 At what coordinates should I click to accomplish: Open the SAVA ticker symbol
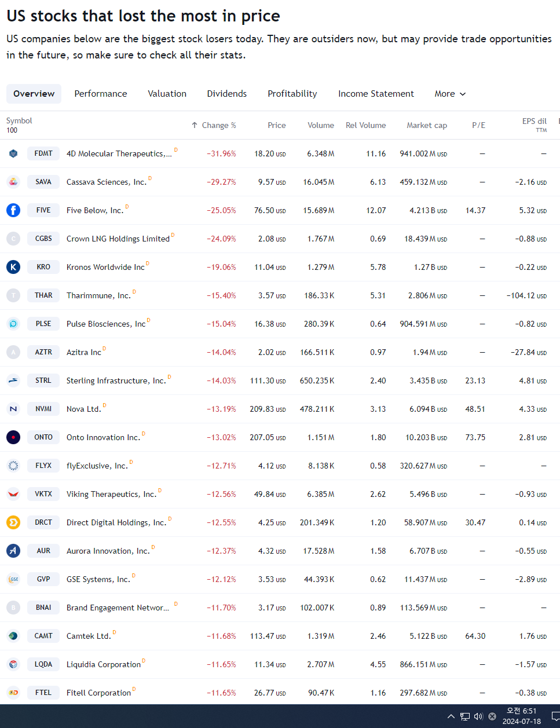43,182
